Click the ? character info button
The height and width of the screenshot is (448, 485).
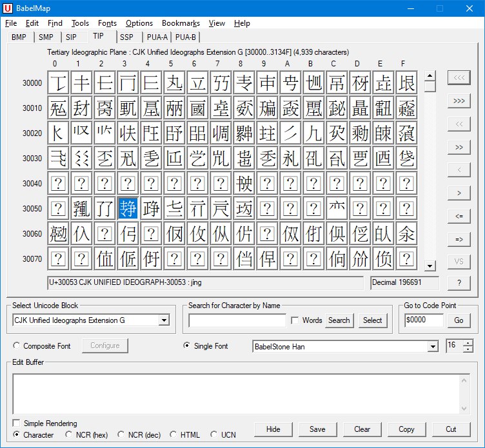click(x=459, y=283)
